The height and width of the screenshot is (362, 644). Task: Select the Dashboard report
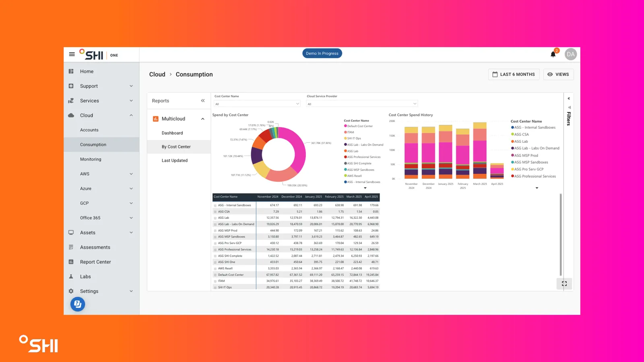point(172,133)
